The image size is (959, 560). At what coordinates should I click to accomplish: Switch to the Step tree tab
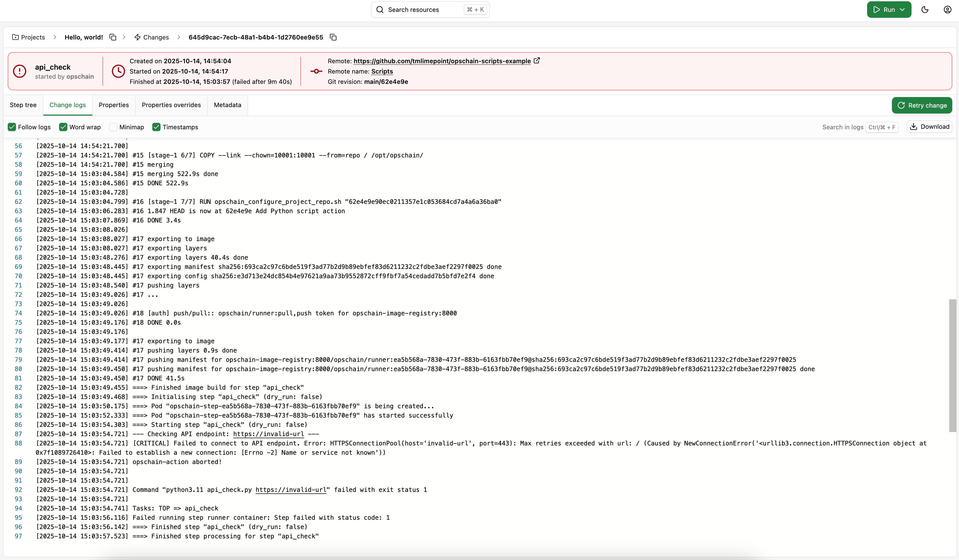(23, 105)
